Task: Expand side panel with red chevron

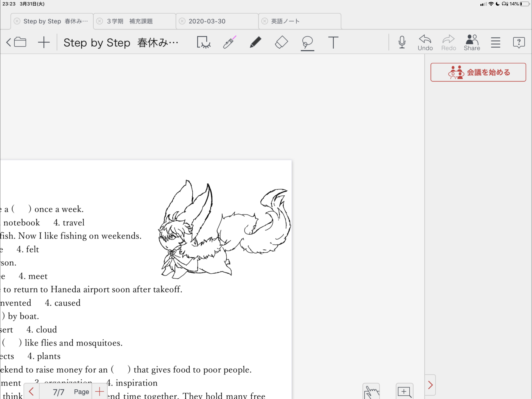Action: 430,385
